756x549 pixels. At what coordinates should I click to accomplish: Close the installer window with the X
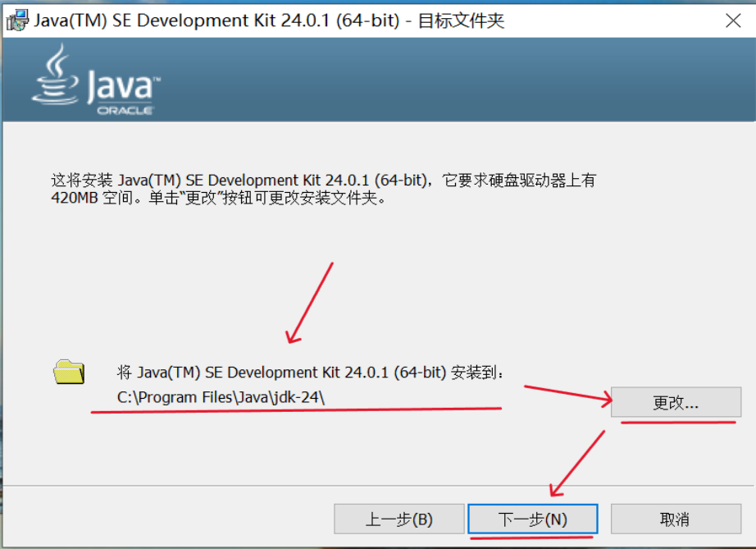(734, 21)
